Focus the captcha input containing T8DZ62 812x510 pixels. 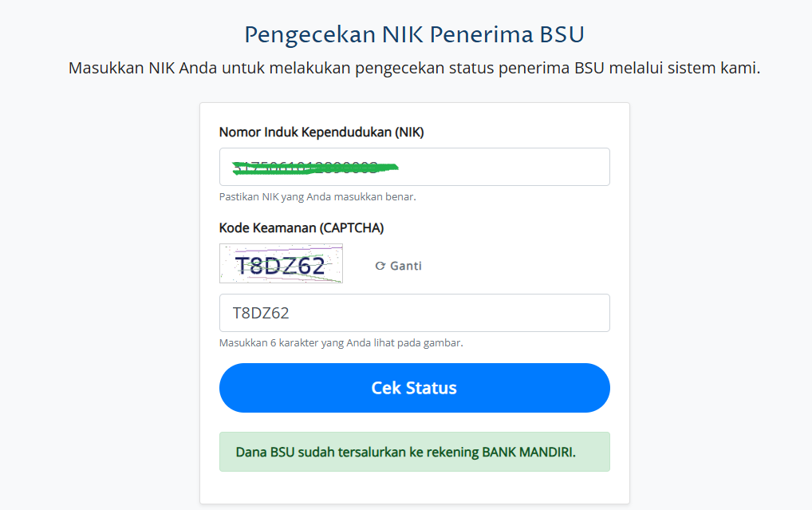(414, 313)
